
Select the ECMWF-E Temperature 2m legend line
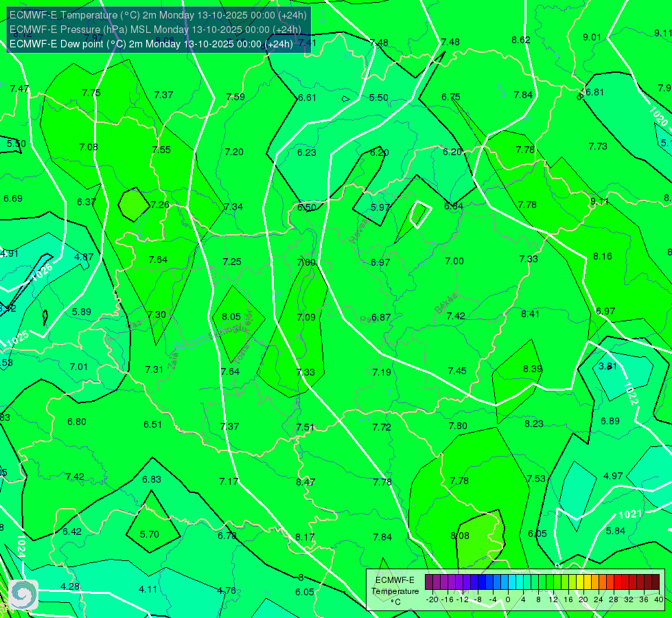(x=158, y=15)
